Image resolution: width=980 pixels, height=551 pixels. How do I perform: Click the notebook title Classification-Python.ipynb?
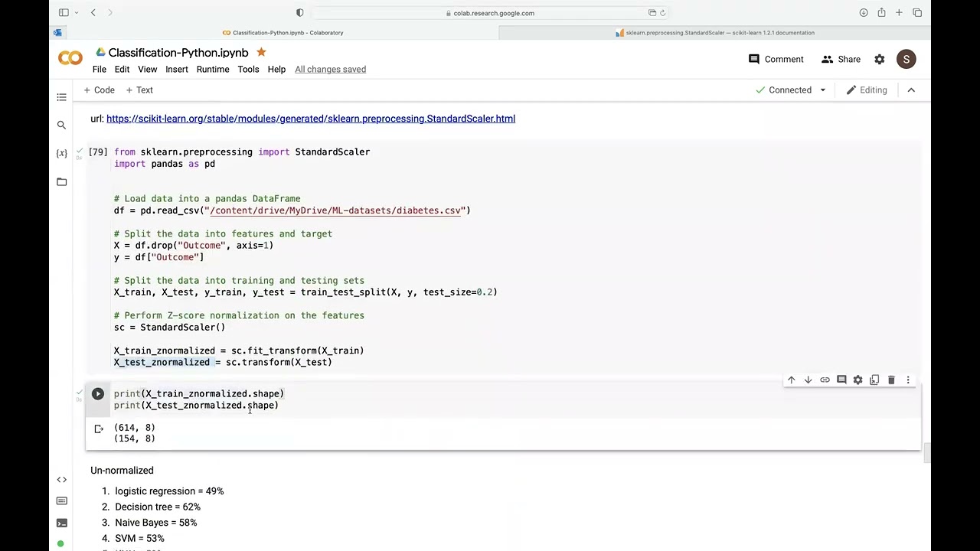pyautogui.click(x=178, y=52)
